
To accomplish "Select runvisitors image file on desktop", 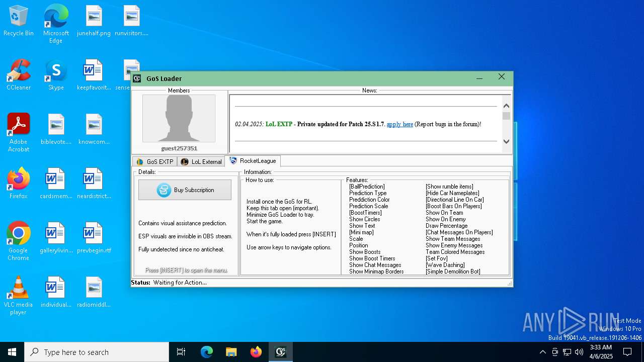I will point(131,21).
